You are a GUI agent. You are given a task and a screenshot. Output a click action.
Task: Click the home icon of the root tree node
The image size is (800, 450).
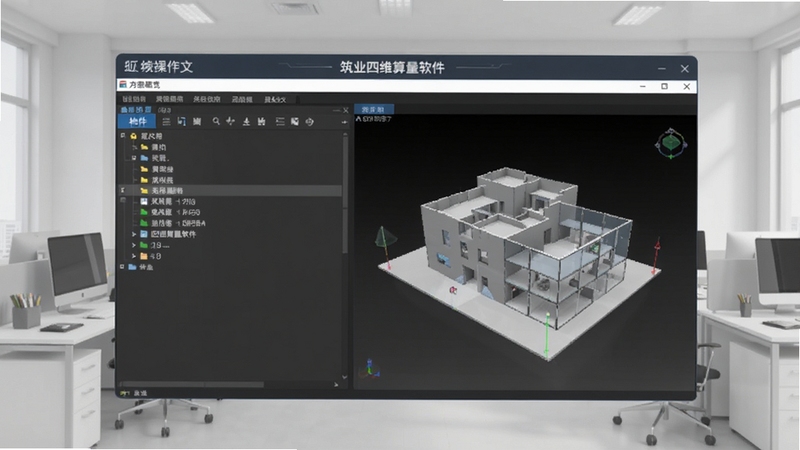click(x=134, y=136)
